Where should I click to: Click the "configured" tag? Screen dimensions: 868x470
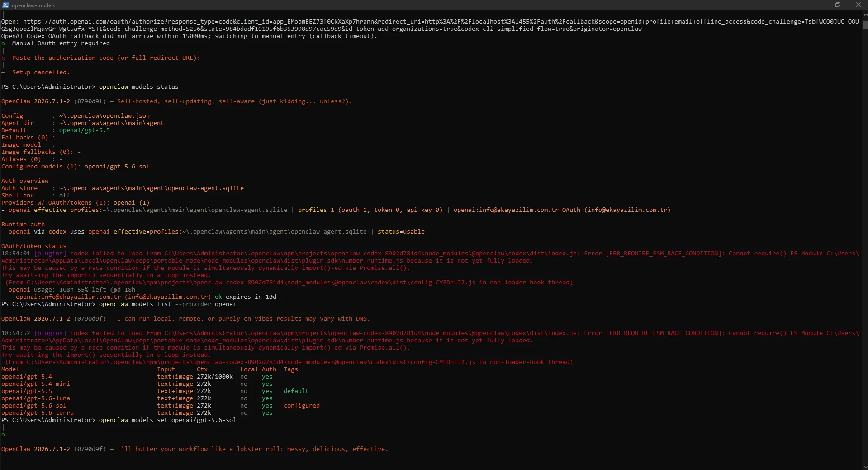pos(302,406)
